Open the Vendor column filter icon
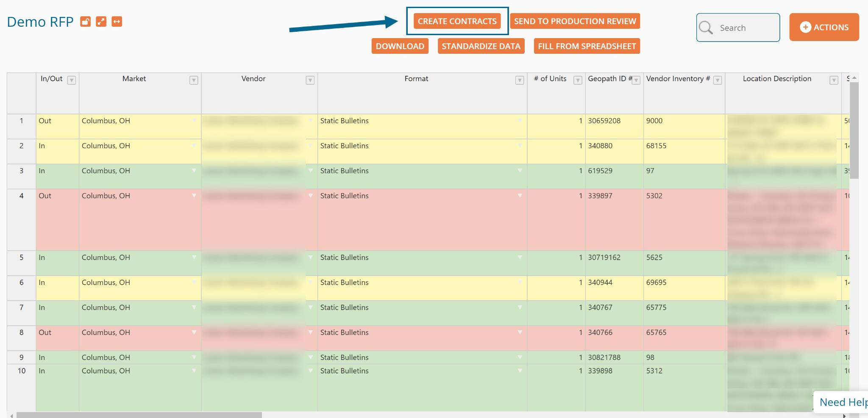The height and width of the screenshot is (418, 868). click(310, 80)
